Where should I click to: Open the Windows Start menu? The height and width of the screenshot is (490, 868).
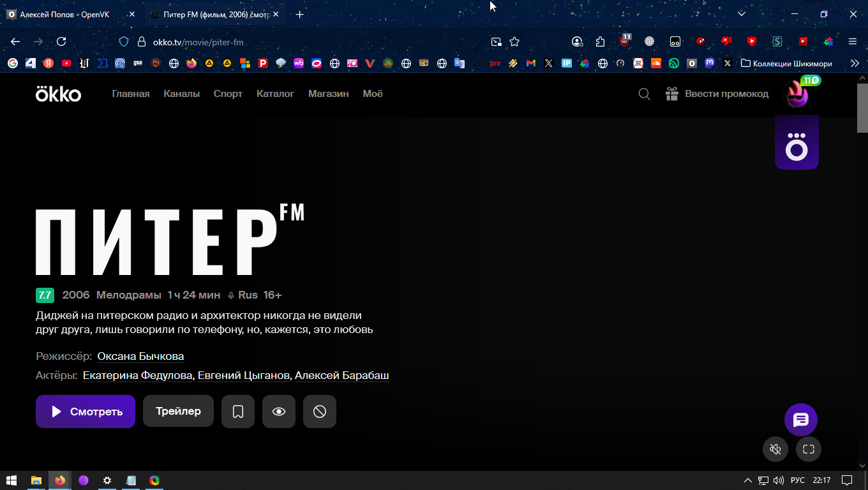tap(11, 480)
